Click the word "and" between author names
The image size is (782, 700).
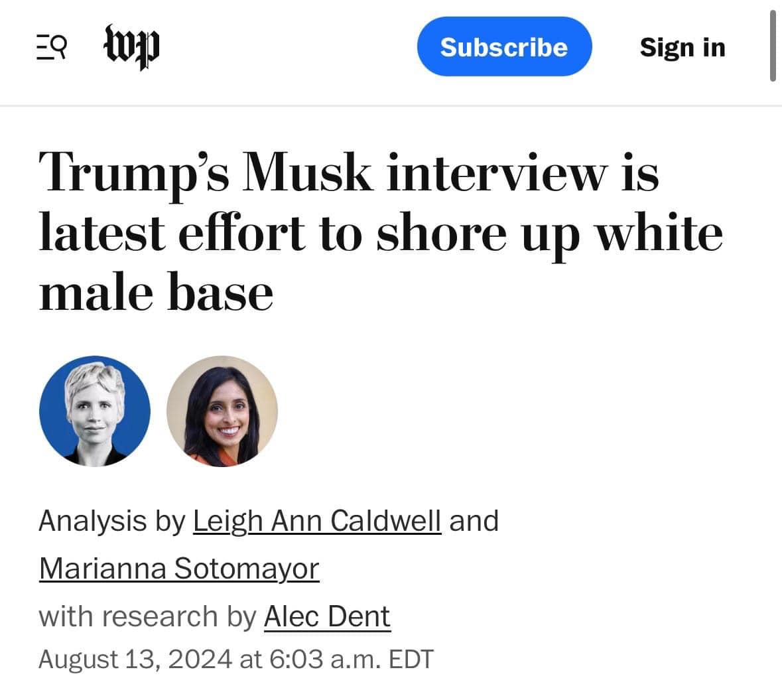[x=474, y=521]
